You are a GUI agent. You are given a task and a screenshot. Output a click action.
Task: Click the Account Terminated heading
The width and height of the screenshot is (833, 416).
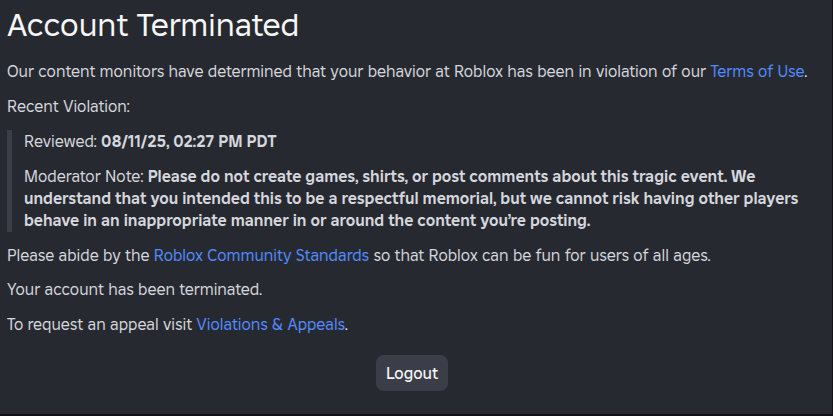pyautogui.click(x=153, y=25)
